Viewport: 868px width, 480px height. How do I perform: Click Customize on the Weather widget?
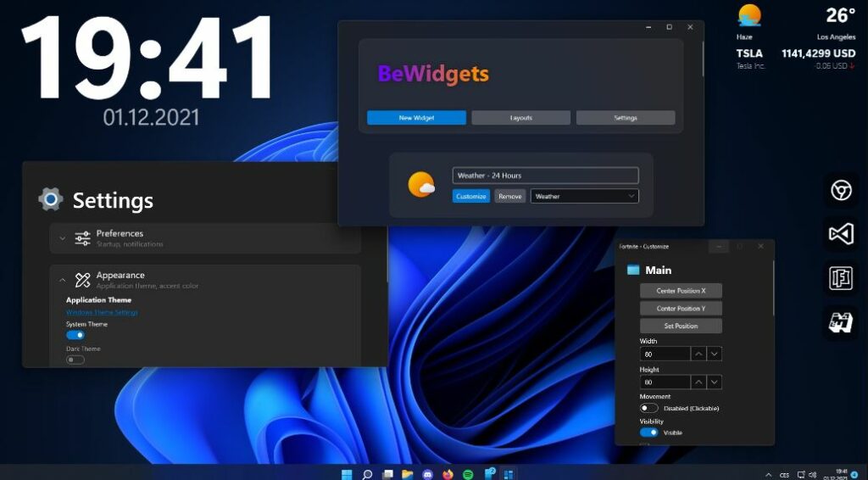pyautogui.click(x=471, y=196)
